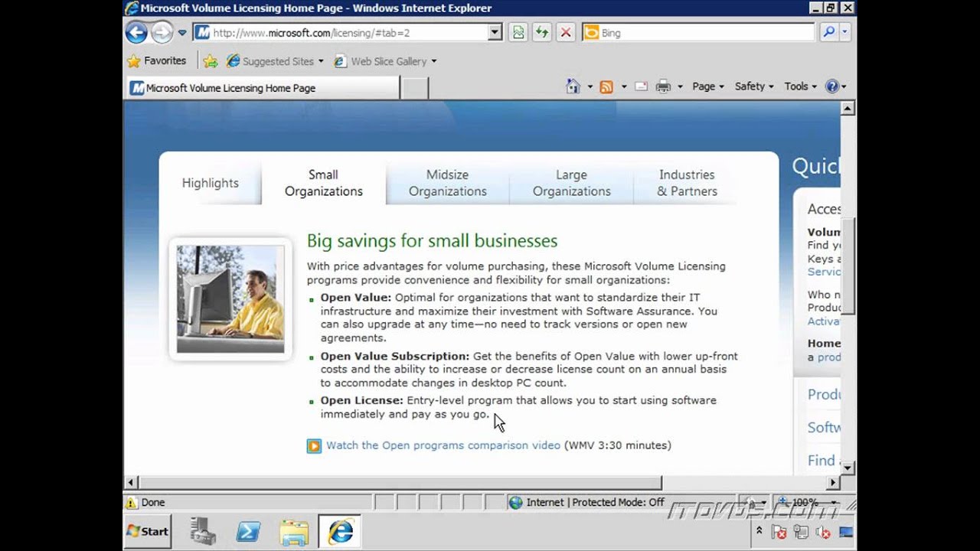Image resolution: width=980 pixels, height=551 pixels.
Task: Click the horizontal scrollbar thumb
Action: 400,483
